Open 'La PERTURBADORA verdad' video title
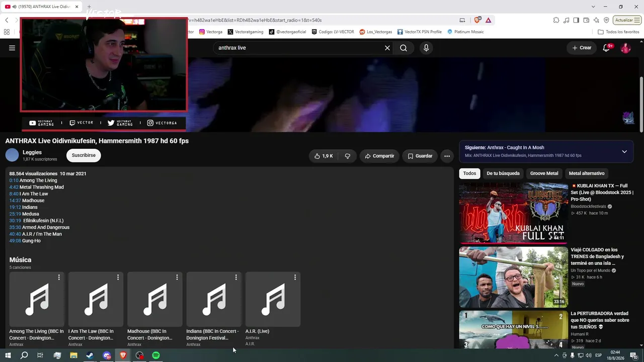Screen dimensions: 644x362 (600, 320)
